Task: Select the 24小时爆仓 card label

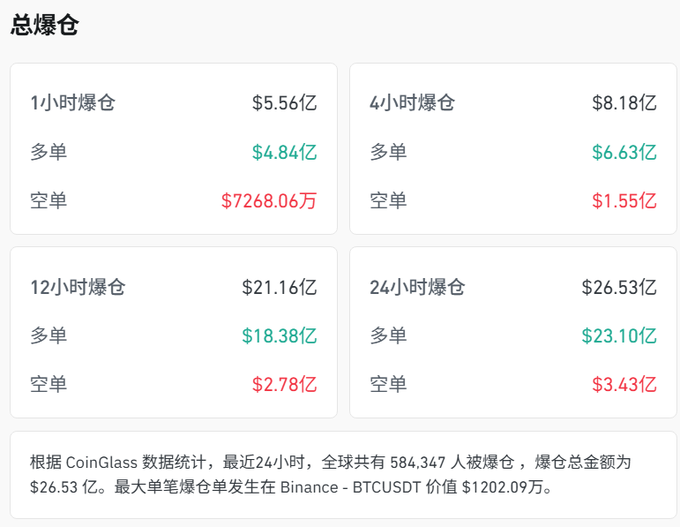Action: (417, 288)
